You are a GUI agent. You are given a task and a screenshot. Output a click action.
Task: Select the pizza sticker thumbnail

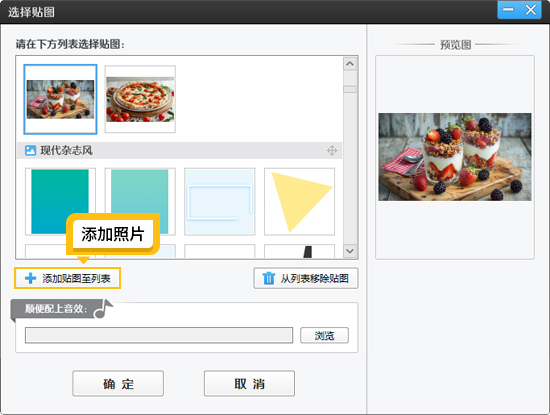(x=140, y=99)
